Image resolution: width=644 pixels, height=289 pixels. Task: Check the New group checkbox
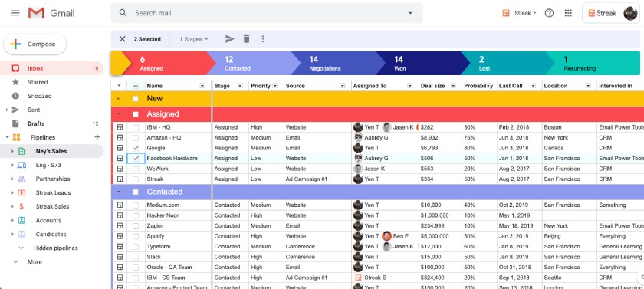click(136, 99)
